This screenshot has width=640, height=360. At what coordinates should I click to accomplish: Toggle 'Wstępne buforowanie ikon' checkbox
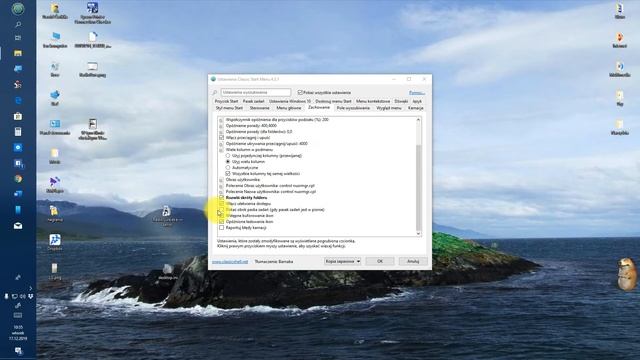pos(221,216)
